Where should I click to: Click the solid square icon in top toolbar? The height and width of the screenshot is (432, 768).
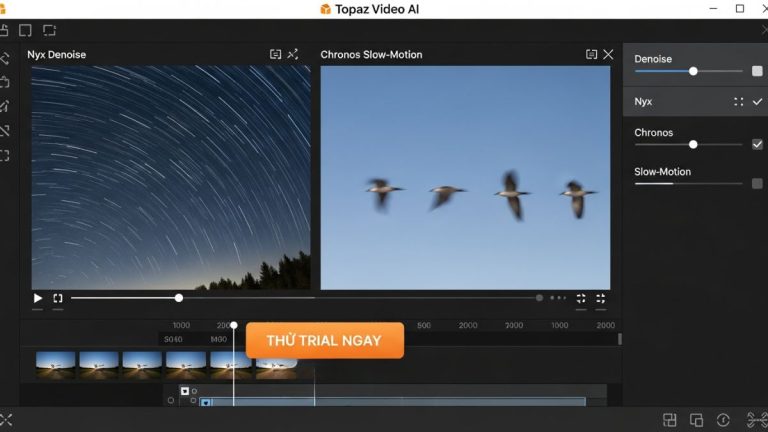[25, 30]
